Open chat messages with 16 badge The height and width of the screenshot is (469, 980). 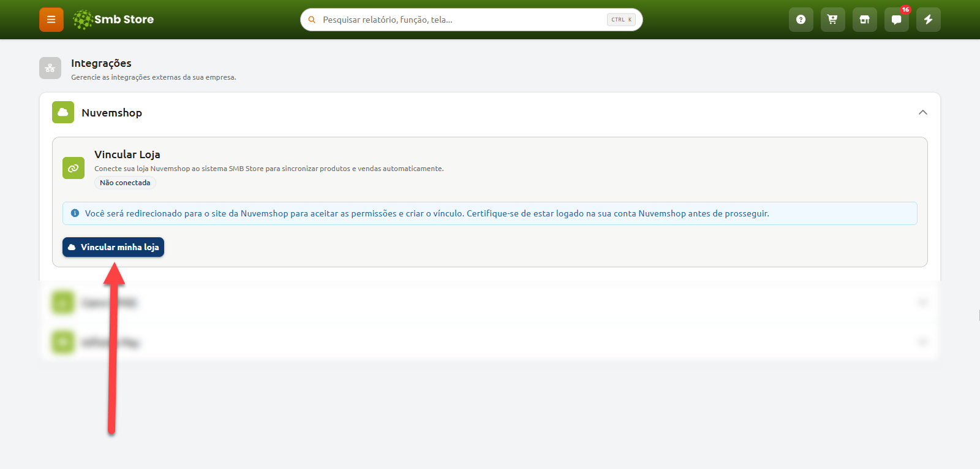point(897,20)
